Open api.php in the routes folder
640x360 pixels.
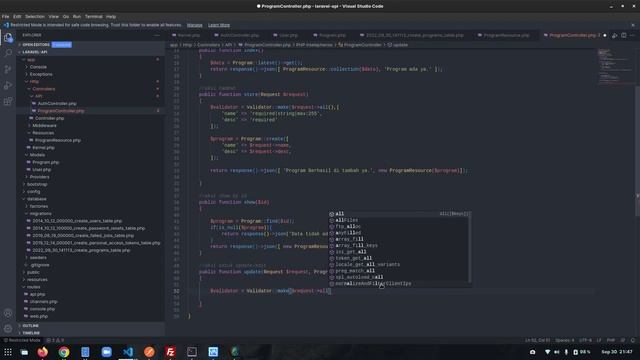pyautogui.click(x=91, y=294)
